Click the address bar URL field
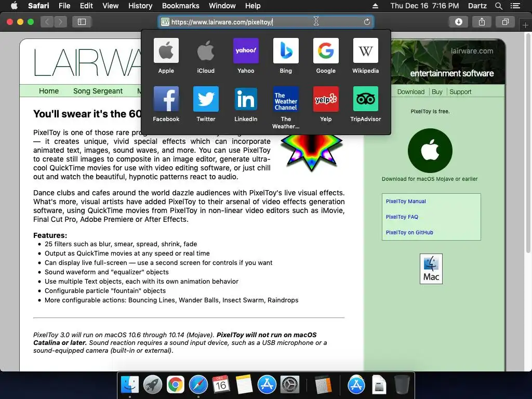 click(265, 22)
